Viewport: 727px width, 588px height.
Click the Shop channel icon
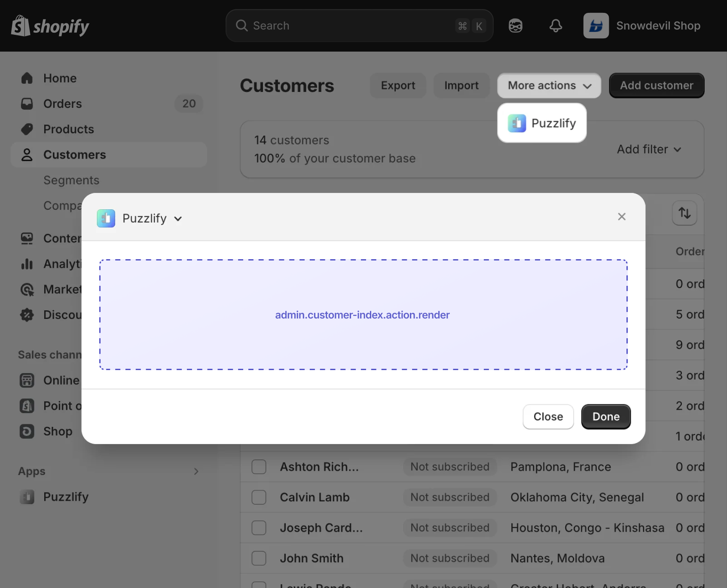tap(27, 431)
